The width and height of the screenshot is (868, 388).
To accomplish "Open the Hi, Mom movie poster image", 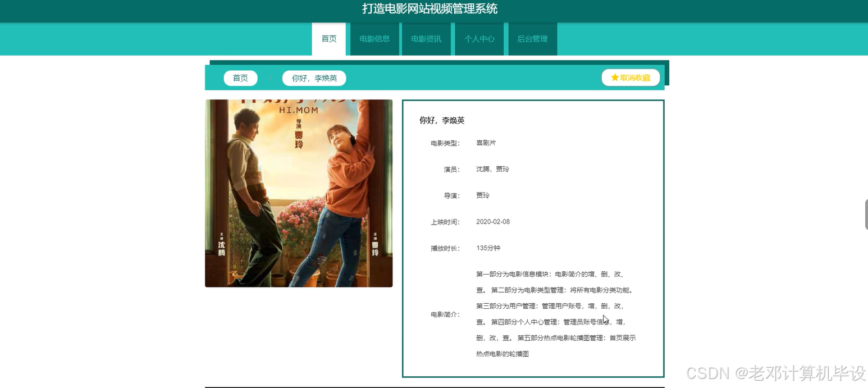I will 299,193.
